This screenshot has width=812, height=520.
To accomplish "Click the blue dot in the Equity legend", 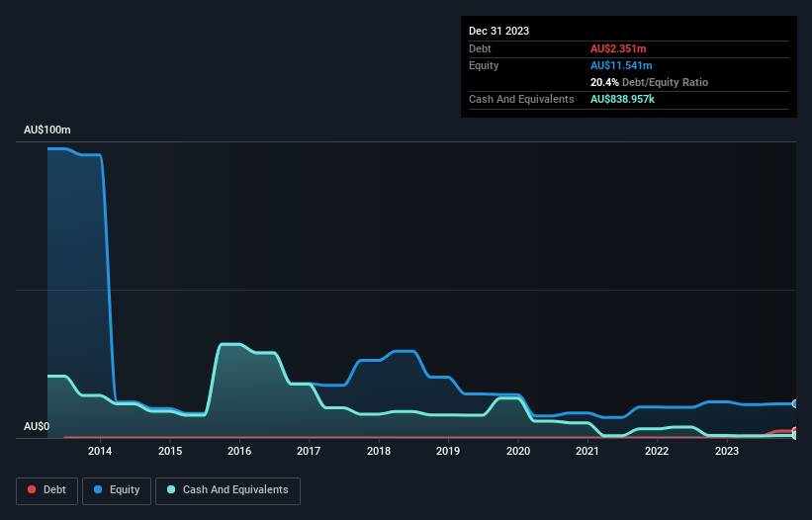I will 99,489.
